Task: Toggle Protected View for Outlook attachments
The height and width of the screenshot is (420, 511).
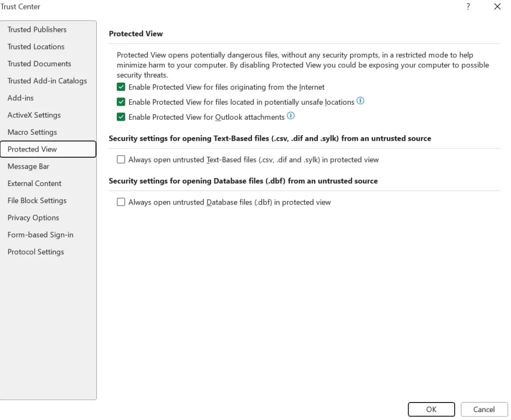Action: tap(121, 117)
